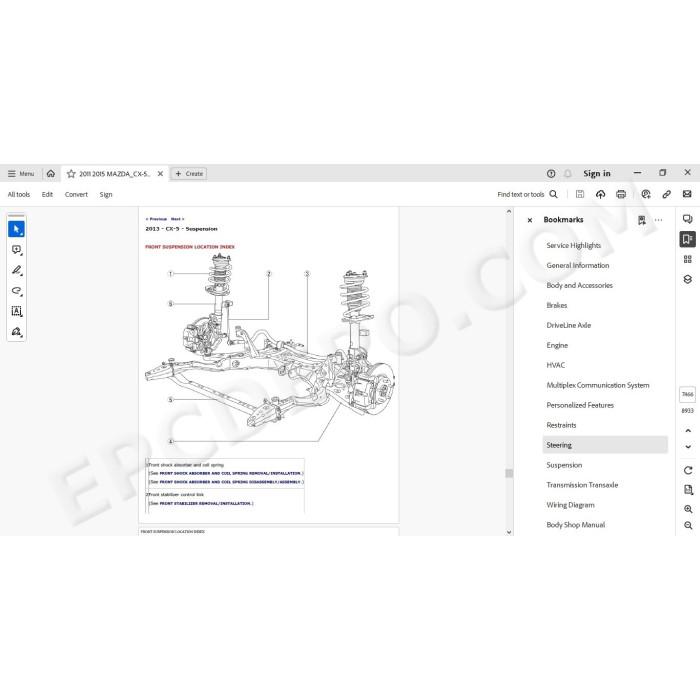Open the All tools menu
Viewport: 700px width, 700px height.
19,194
